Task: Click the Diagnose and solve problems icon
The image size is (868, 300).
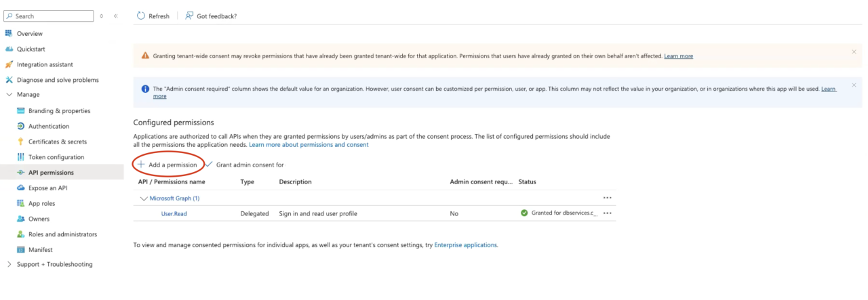Action: point(9,80)
